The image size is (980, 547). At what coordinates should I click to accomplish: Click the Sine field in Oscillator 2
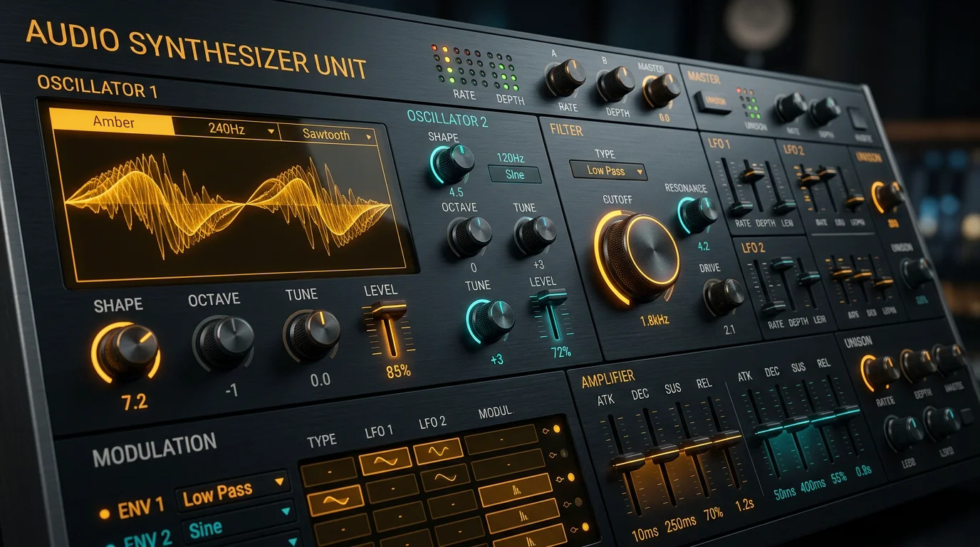[x=514, y=174]
